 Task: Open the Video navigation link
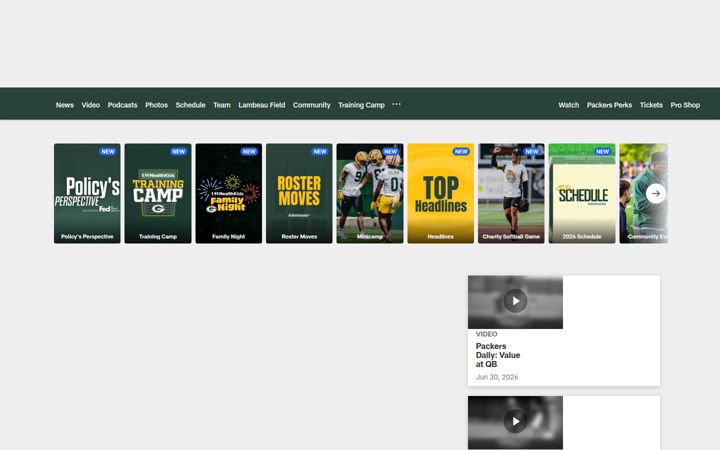pos(90,105)
